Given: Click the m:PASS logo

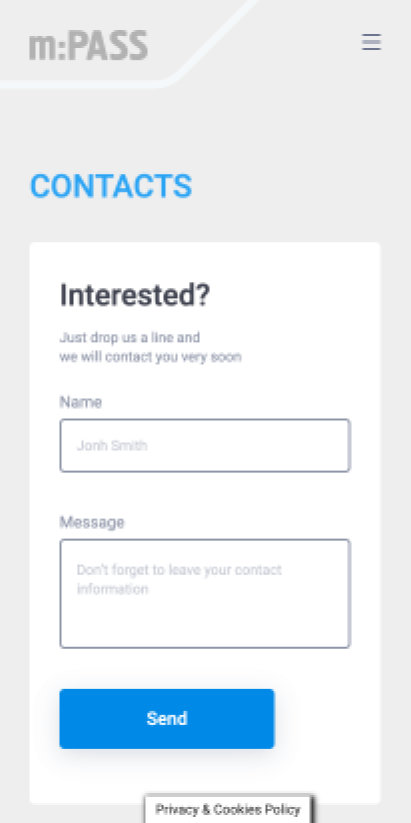Looking at the screenshot, I should (x=88, y=45).
